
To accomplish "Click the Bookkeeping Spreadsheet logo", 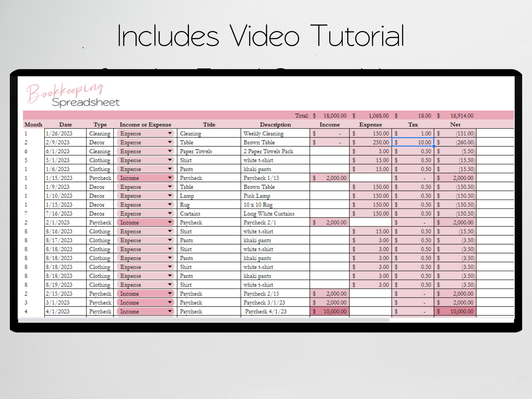I will coord(73,95).
